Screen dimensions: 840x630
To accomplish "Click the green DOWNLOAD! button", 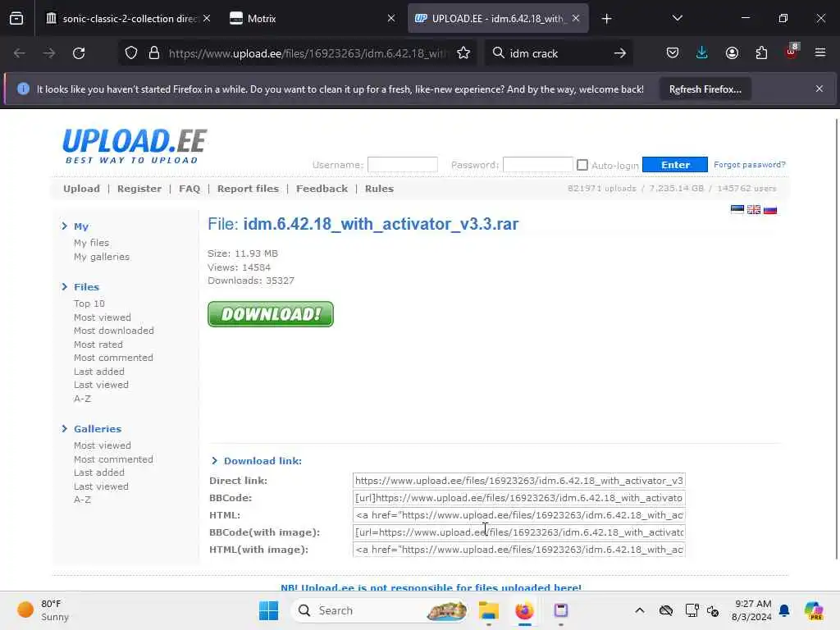I will (x=271, y=314).
